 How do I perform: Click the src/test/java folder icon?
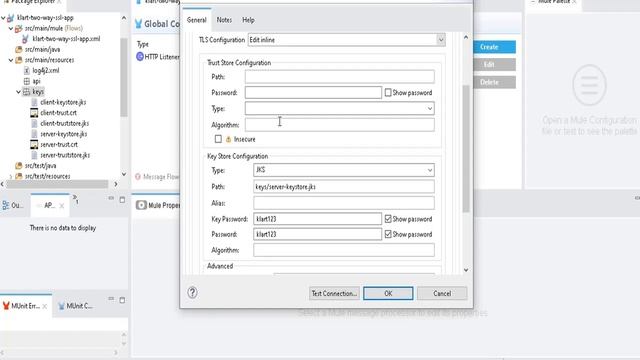coord(18,166)
